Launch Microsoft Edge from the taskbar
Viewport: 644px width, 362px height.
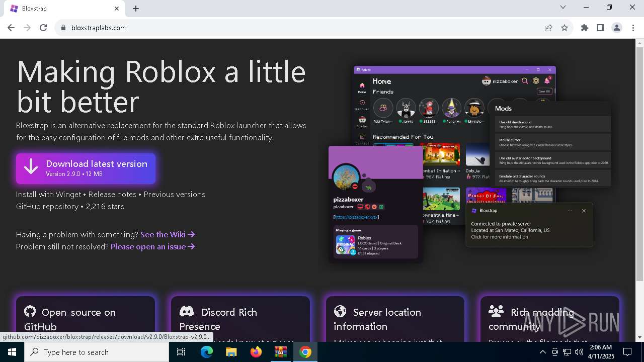coord(207,352)
